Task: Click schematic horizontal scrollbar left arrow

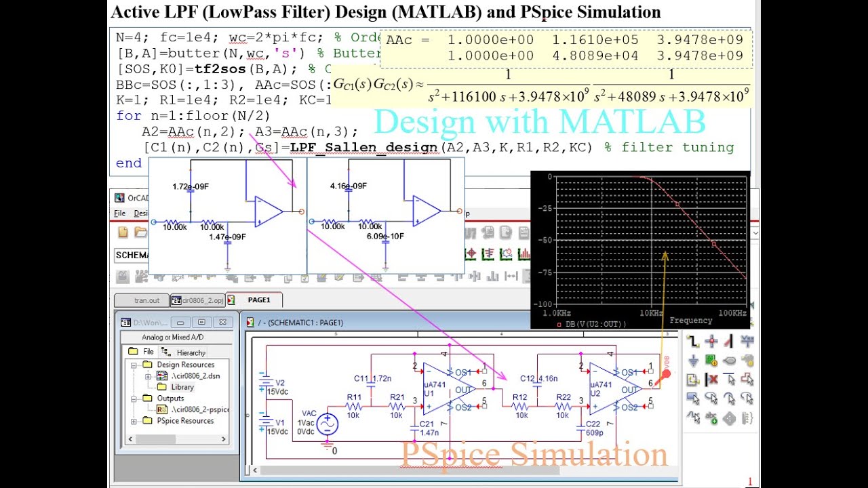Action: (x=255, y=470)
